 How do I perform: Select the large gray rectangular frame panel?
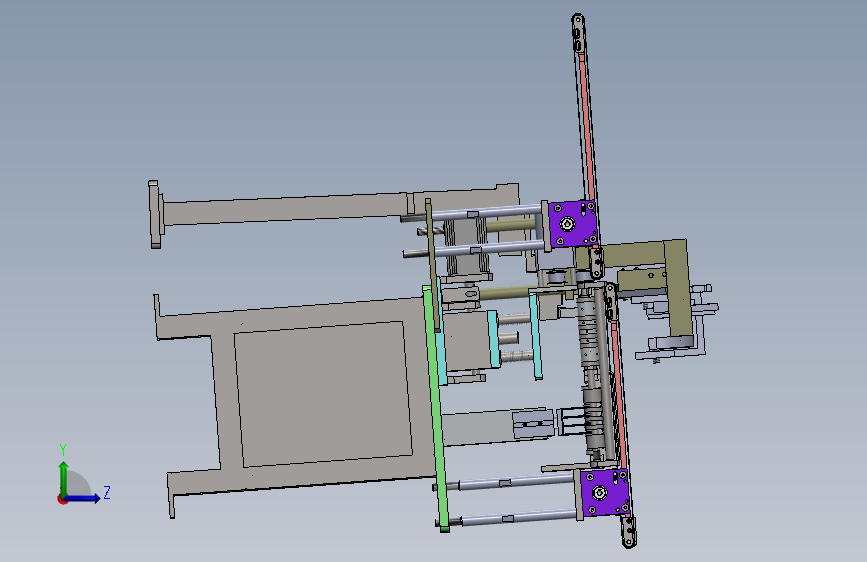pyautogui.click(x=321, y=396)
